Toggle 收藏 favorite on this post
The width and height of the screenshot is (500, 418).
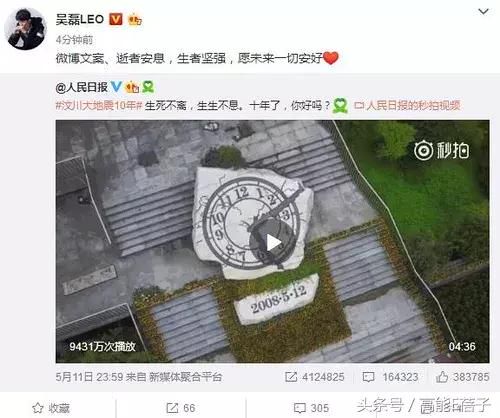tap(51, 408)
